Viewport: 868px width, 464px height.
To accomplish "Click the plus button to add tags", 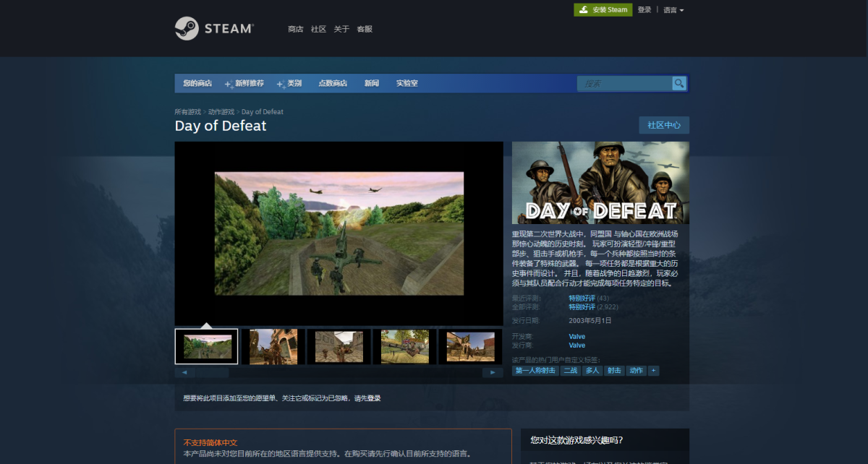I will click(653, 371).
